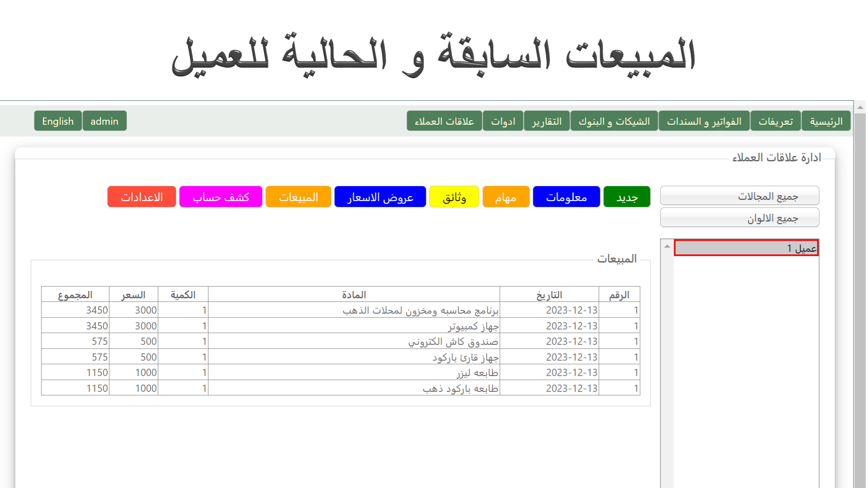
Task: Open the الرئيسية home menu
Action: [x=826, y=121]
